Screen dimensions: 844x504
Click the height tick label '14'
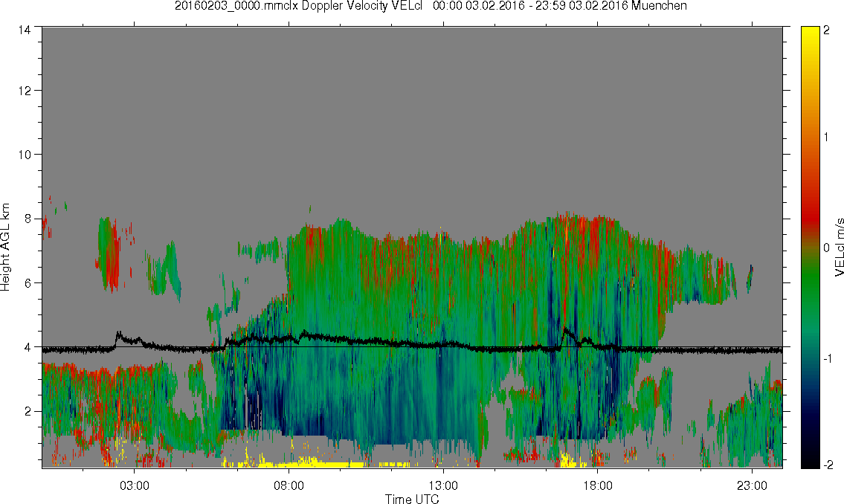click(25, 30)
